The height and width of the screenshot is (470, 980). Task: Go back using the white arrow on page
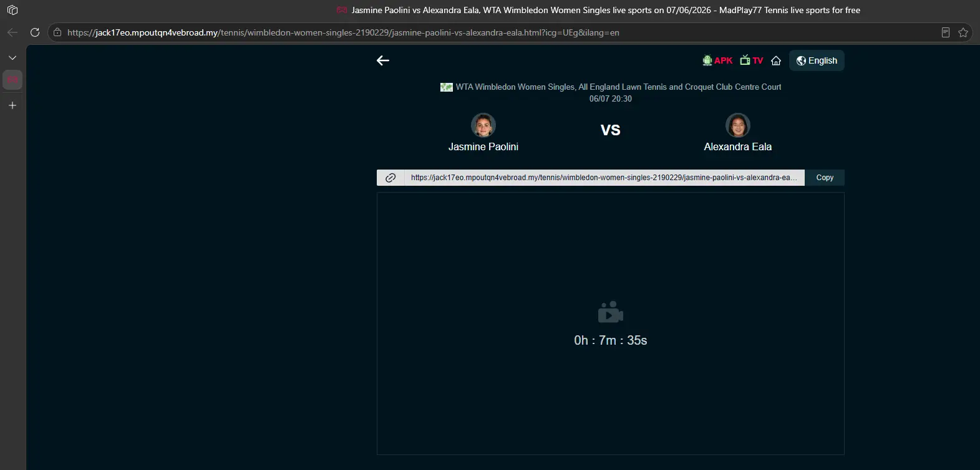[x=383, y=60]
